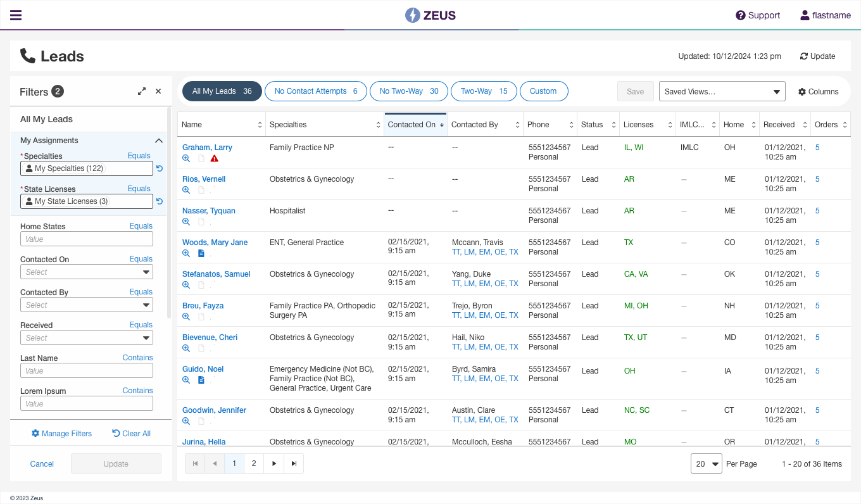Click the IL, WI licenses for Graham, Larry

[634, 148]
